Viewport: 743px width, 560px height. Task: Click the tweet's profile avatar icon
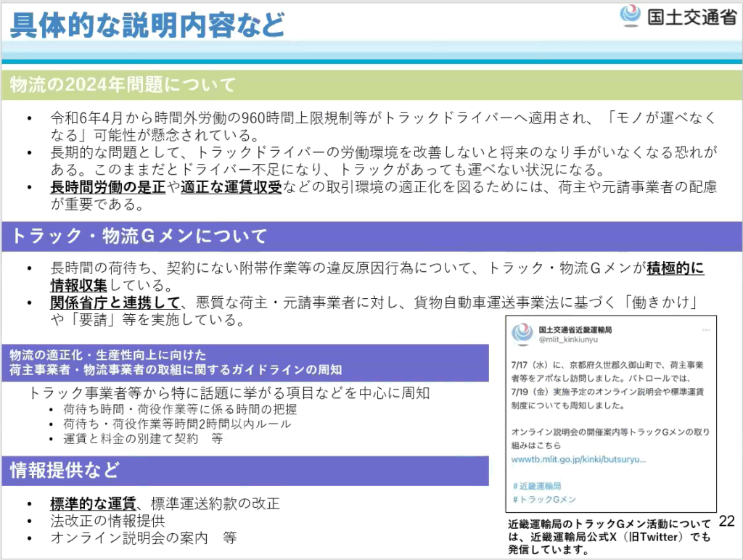click(522, 334)
